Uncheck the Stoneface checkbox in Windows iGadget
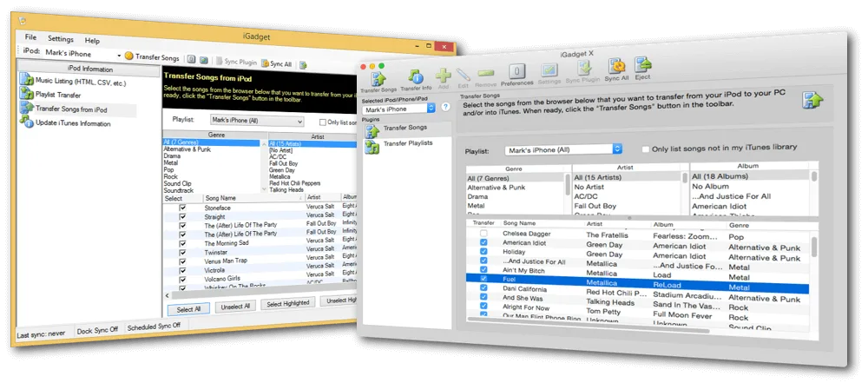The width and height of the screenshot is (868, 383). [182, 208]
